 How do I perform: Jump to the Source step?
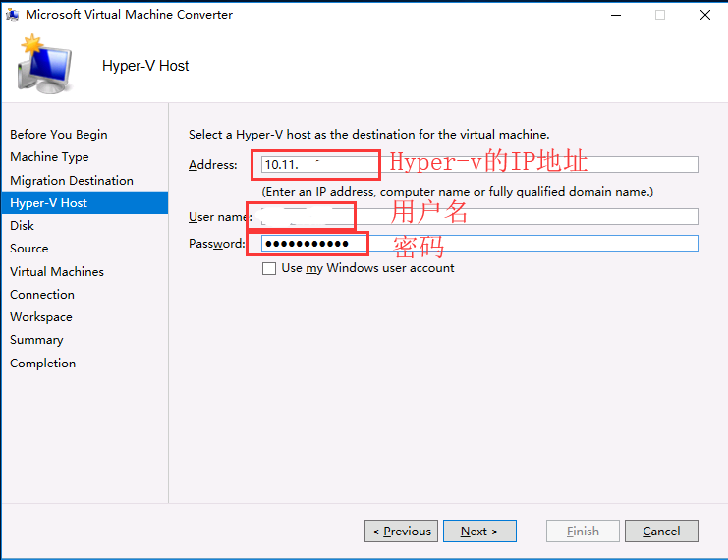coord(28,249)
